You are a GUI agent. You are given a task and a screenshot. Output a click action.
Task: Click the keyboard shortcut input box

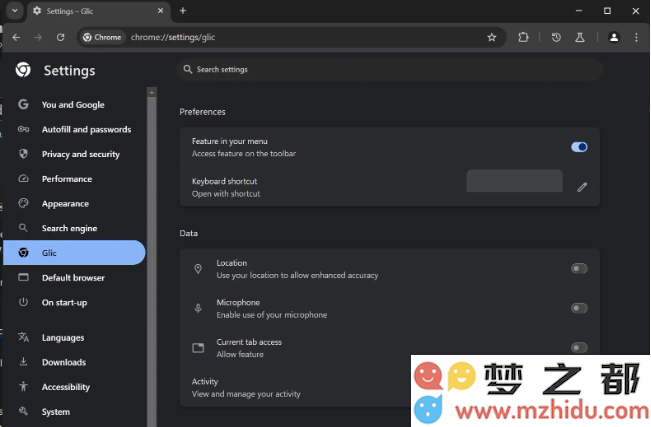(x=514, y=181)
